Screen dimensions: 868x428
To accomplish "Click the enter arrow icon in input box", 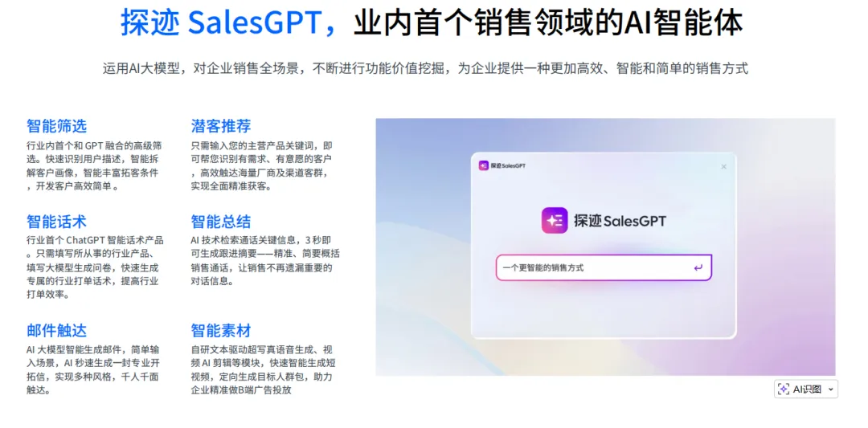I will pos(698,267).
